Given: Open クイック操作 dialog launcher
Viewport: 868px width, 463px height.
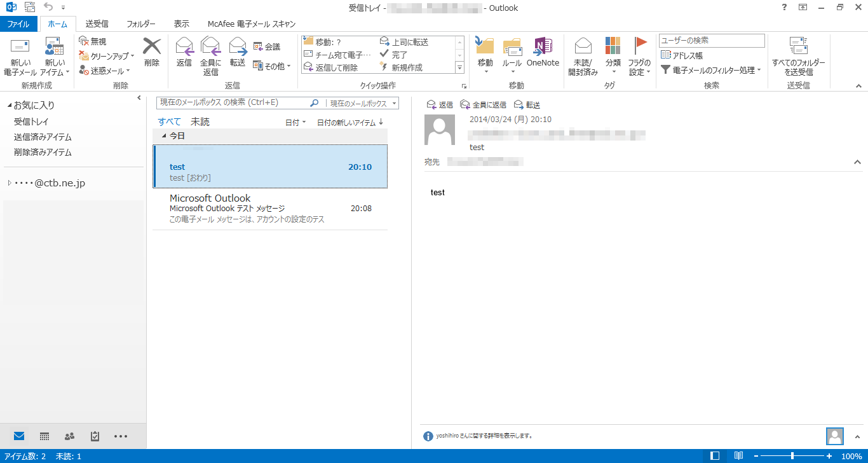Looking at the screenshot, I should tap(464, 86).
